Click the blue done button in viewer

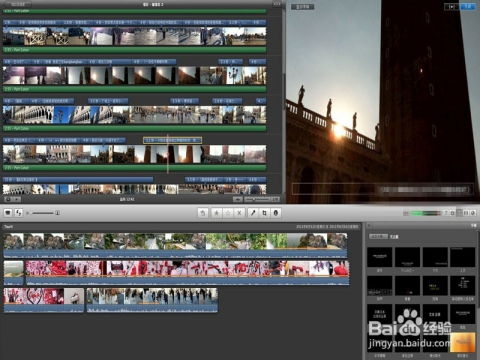[x=468, y=7]
